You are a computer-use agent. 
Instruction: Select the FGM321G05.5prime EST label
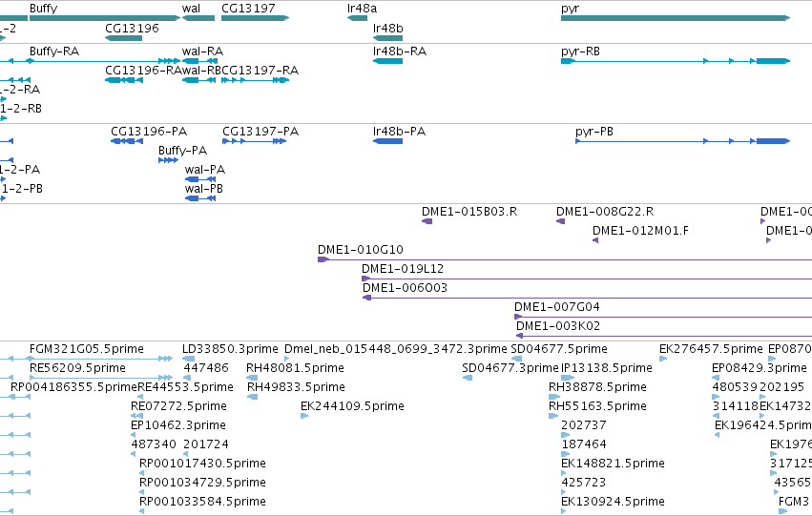coord(87,349)
